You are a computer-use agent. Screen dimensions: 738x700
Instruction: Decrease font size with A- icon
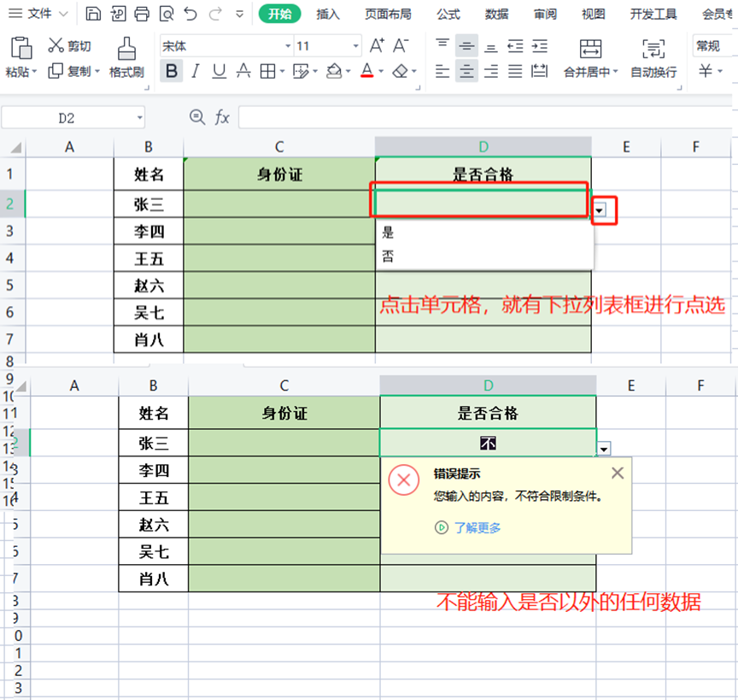(x=401, y=45)
